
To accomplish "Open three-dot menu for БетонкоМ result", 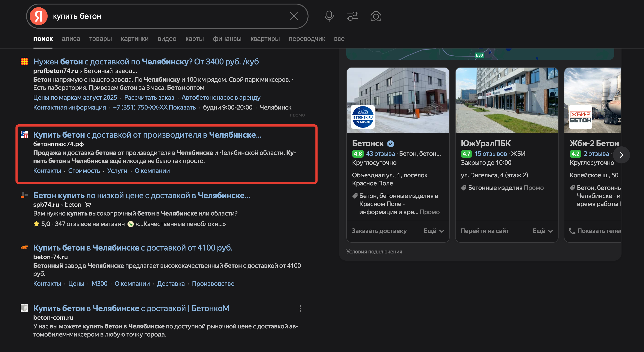I will tap(300, 309).
